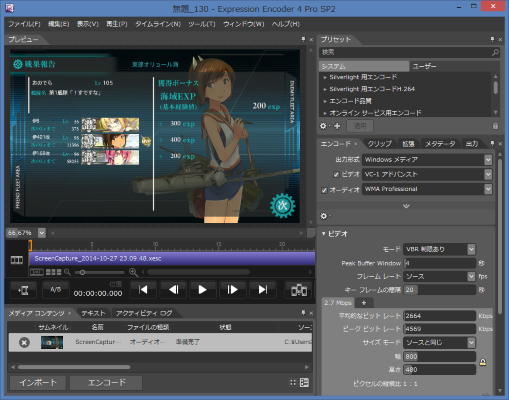Switch to the クリップ tab
Screen dimensions: 509x400
[380, 144]
